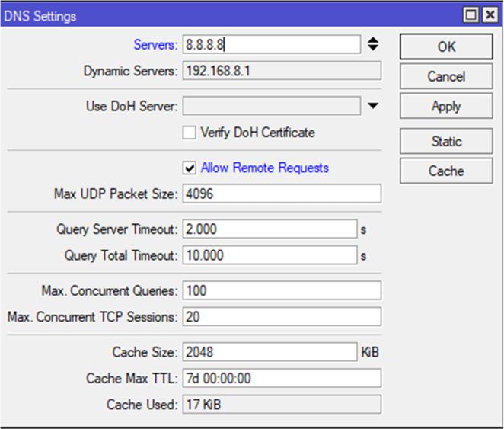Select the Max UDP Packet Size field
The height and width of the screenshot is (429, 504).
(281, 194)
